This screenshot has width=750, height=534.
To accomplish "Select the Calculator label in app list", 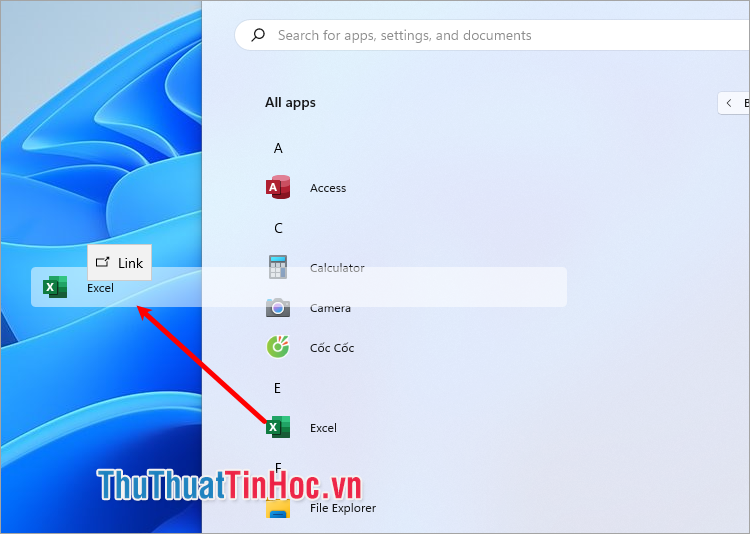I will point(337,268).
